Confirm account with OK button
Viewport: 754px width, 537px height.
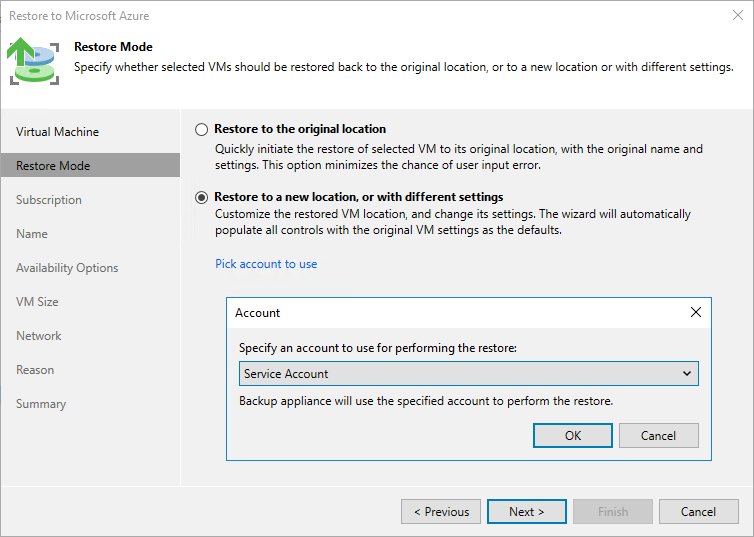coord(573,435)
